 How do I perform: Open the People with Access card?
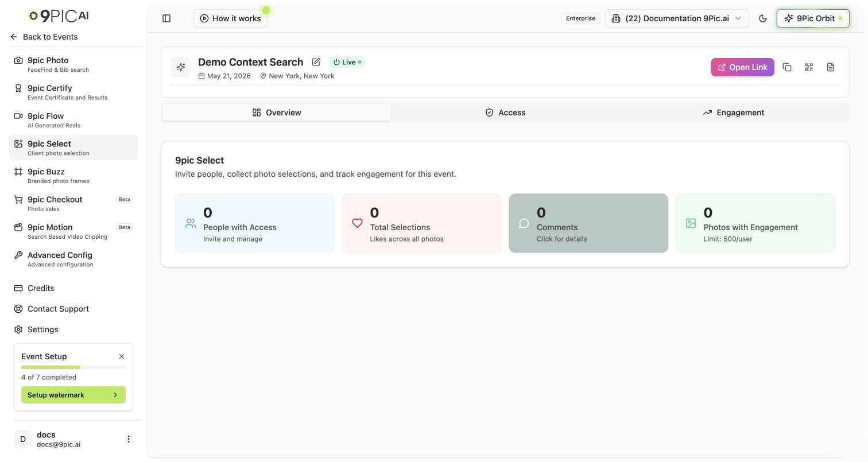[x=255, y=223]
